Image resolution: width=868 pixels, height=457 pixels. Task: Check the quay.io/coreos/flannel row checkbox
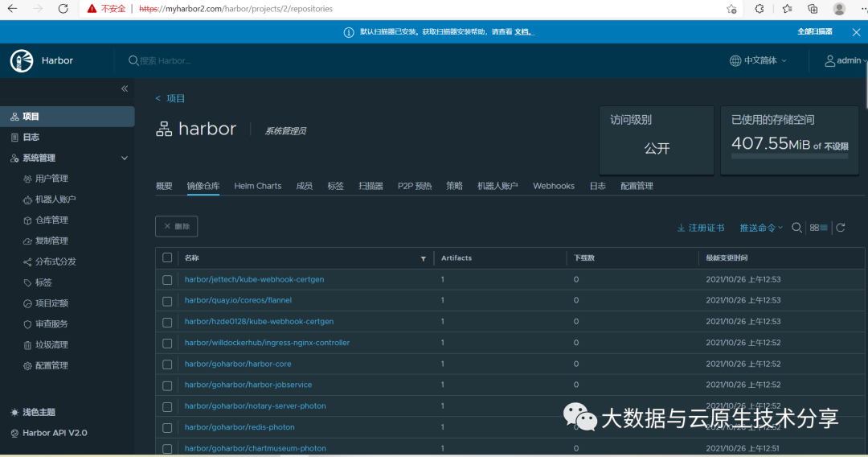click(167, 301)
